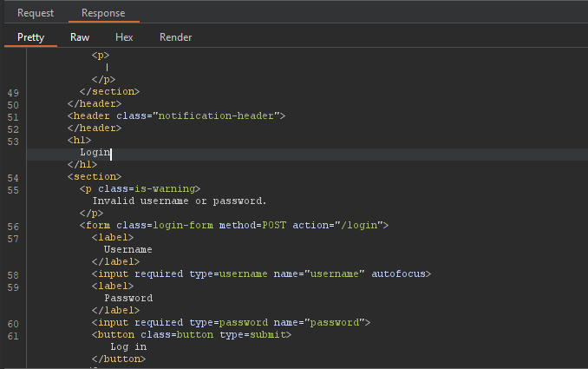The image size is (588, 369).
Task: Open the Render view tab
Action: pyautogui.click(x=176, y=37)
